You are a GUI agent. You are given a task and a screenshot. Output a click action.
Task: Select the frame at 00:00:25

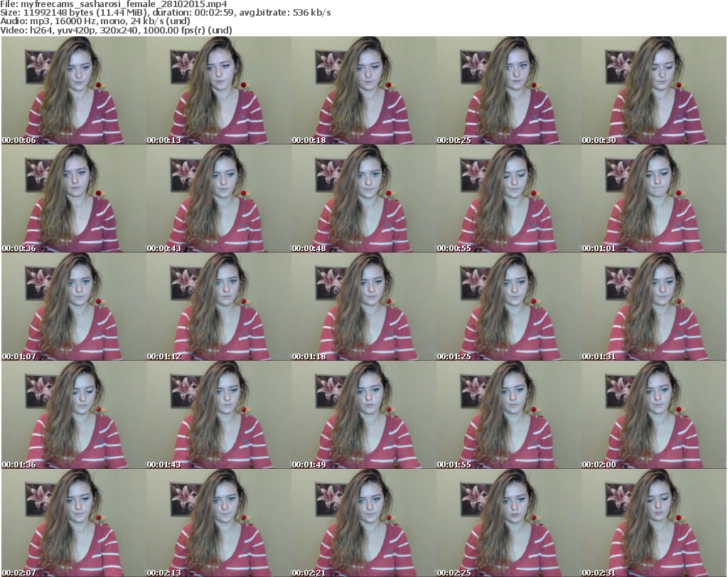tap(508, 90)
